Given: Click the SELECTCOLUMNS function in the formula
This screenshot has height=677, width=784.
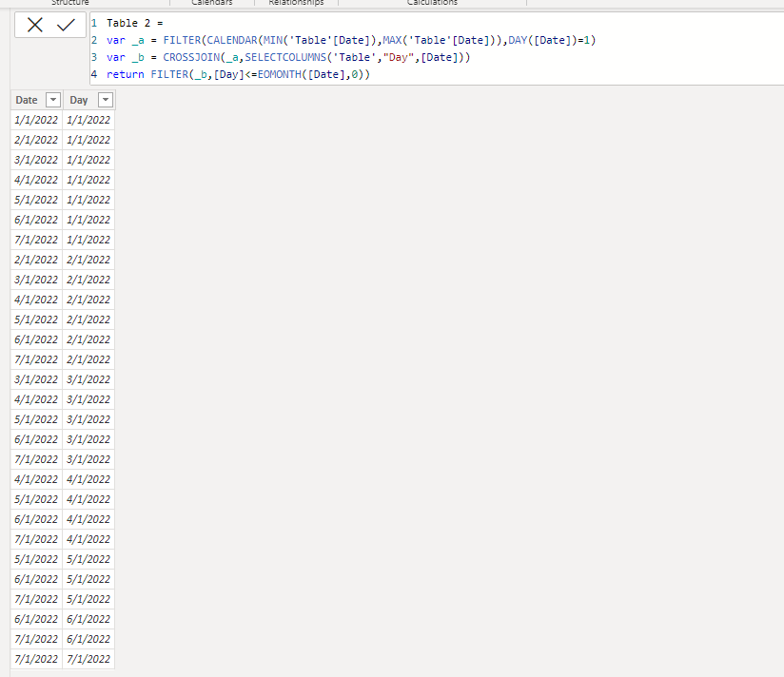Looking at the screenshot, I should click(285, 57).
